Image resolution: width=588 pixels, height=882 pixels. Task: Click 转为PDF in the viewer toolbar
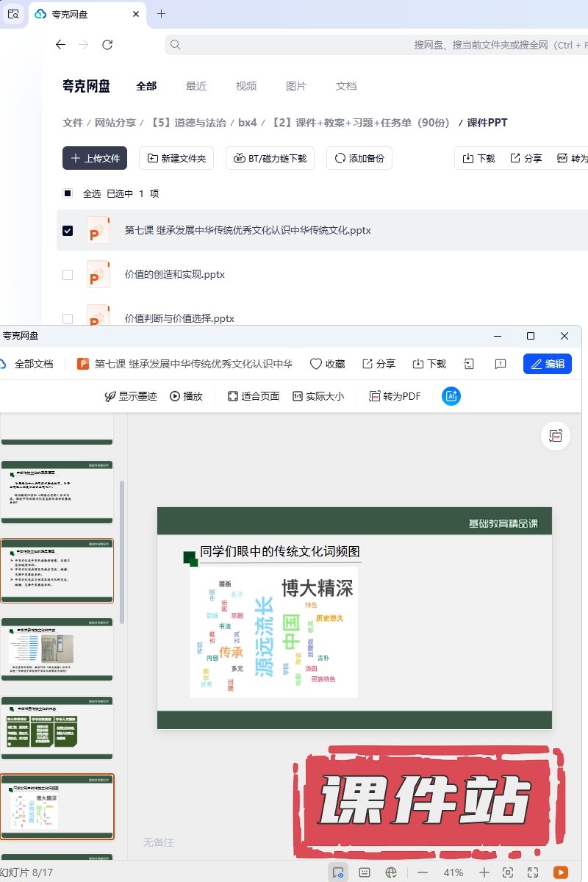(395, 396)
